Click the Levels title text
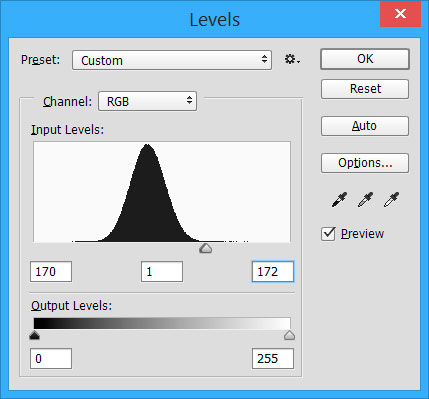The height and width of the screenshot is (399, 429). (215, 20)
